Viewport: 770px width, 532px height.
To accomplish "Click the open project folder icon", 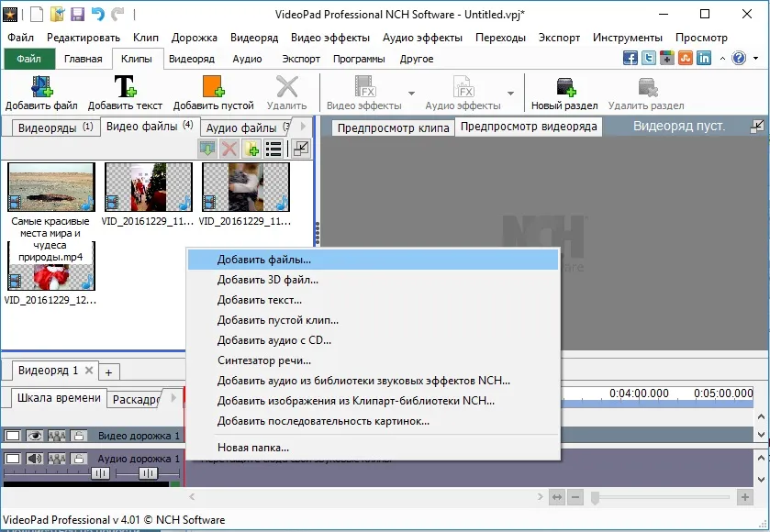I will point(58,15).
